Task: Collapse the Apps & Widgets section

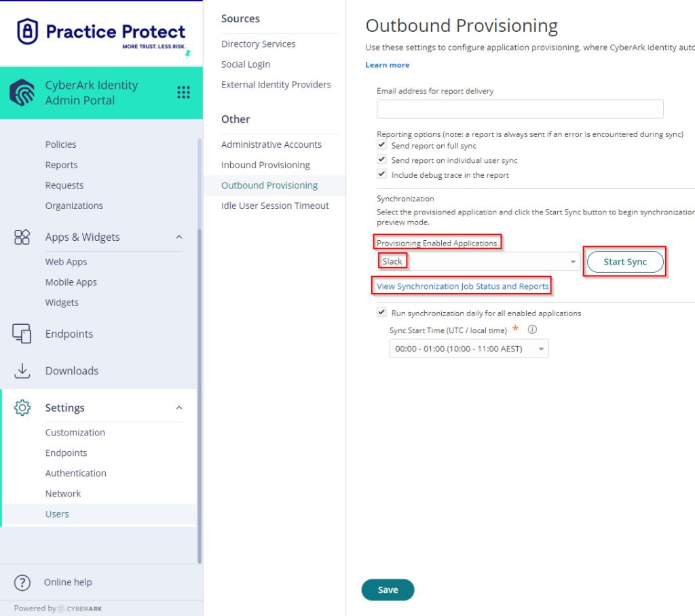Action: tap(179, 237)
